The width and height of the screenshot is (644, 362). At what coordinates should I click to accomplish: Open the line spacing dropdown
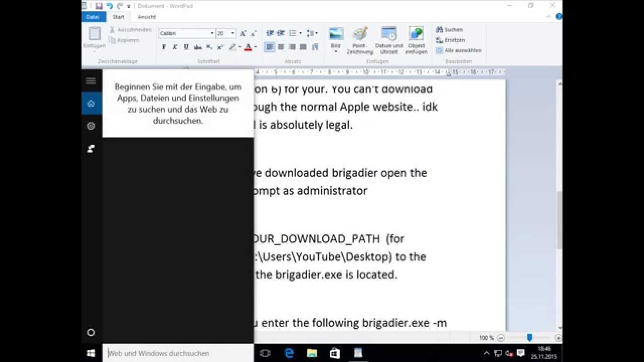tap(312, 33)
